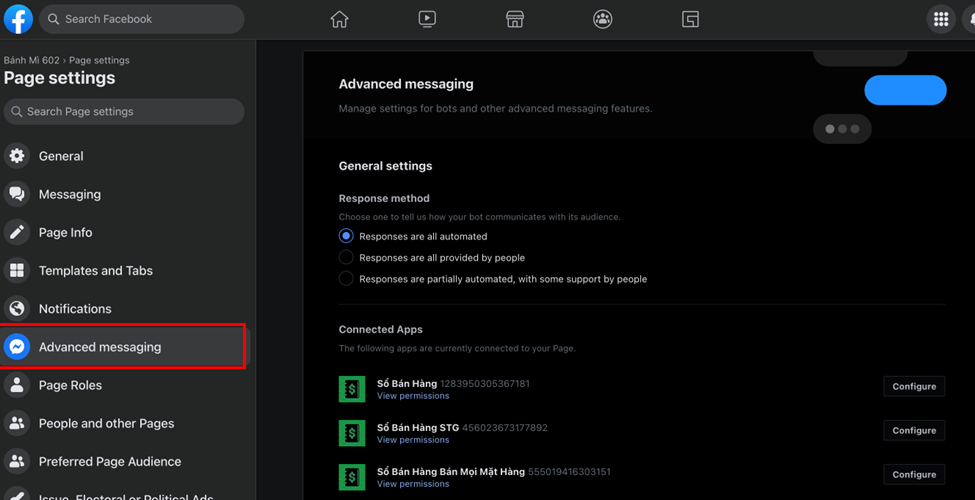Click the Sổ Bán Hàng STG app icon
Image resolution: width=975 pixels, height=500 pixels.
pos(352,432)
